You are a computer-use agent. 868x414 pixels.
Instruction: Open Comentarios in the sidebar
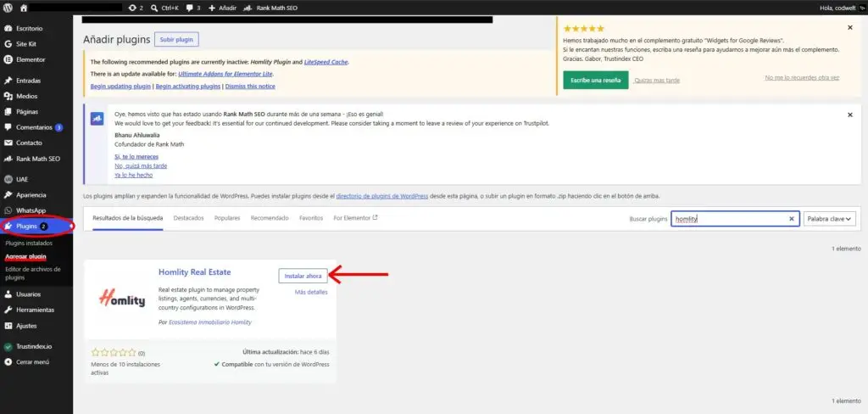[36, 127]
